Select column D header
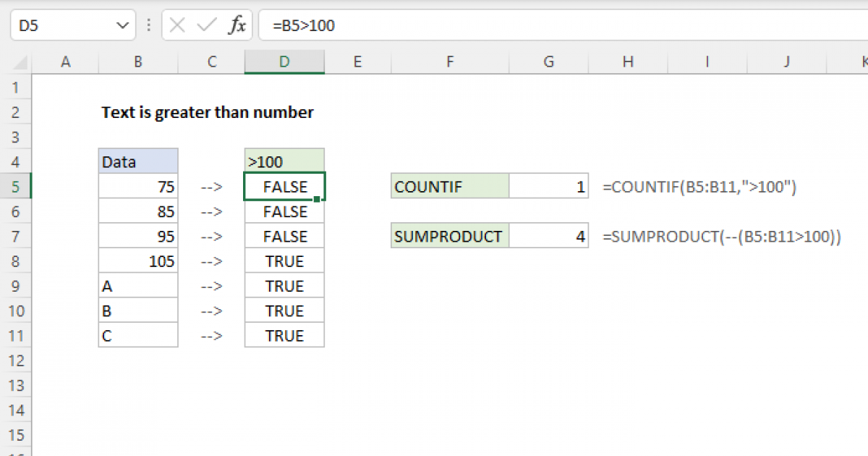 pos(284,62)
